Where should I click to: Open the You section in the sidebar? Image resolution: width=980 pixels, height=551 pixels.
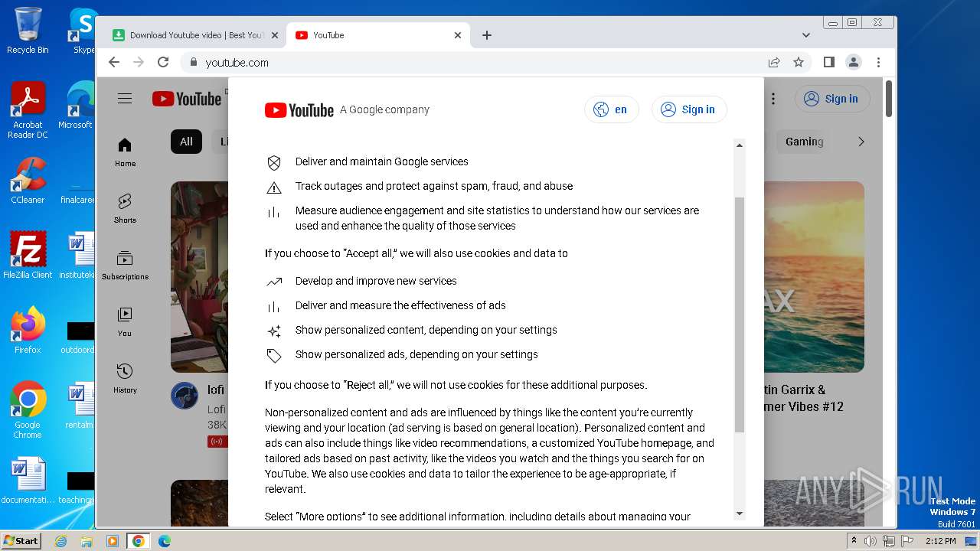[x=125, y=322]
